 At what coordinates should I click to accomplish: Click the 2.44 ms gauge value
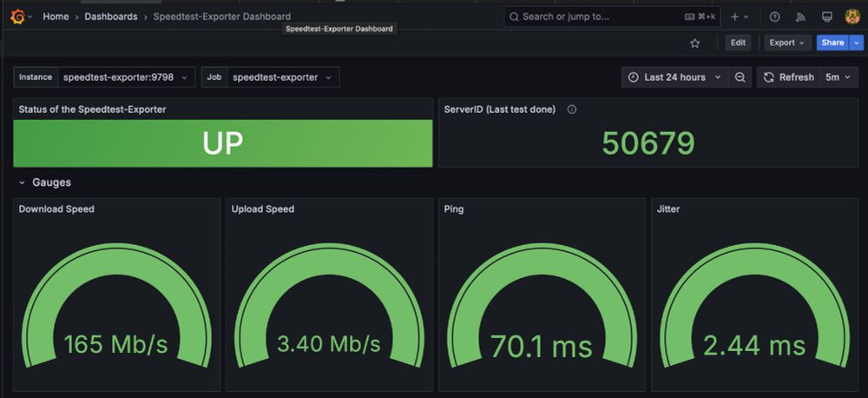tap(754, 346)
